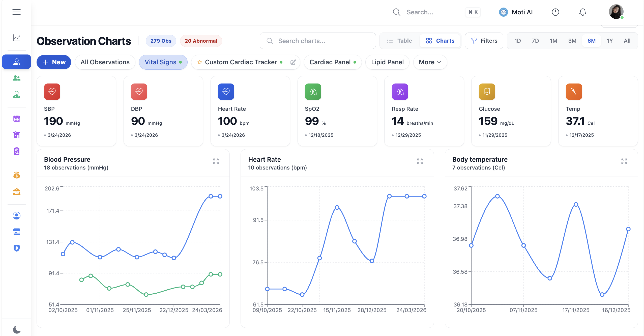Select the money bag billing icon
This screenshot has height=336, width=644.
point(16,175)
